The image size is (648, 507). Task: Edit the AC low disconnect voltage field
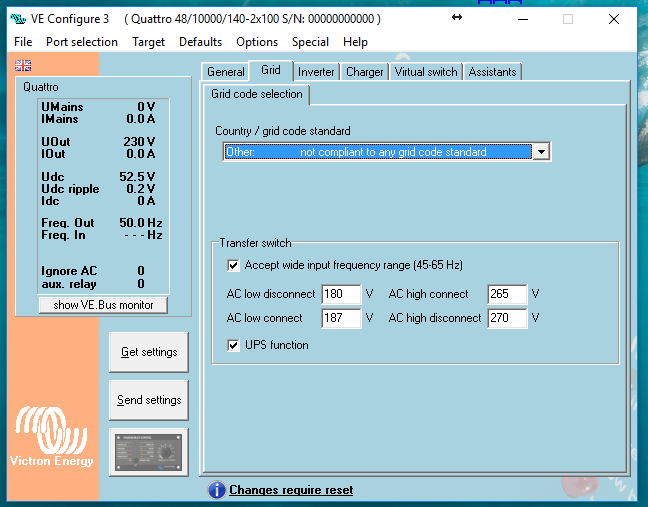tap(341, 294)
